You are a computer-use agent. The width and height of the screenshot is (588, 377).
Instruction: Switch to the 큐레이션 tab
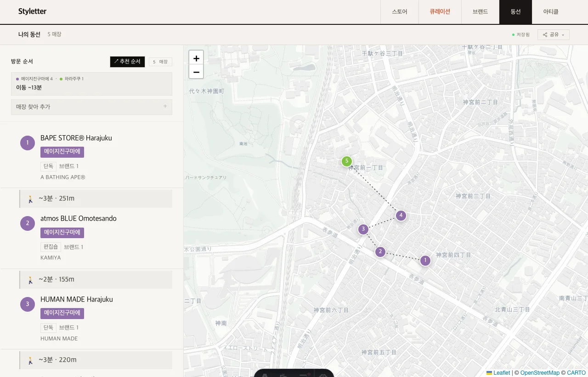(x=440, y=12)
